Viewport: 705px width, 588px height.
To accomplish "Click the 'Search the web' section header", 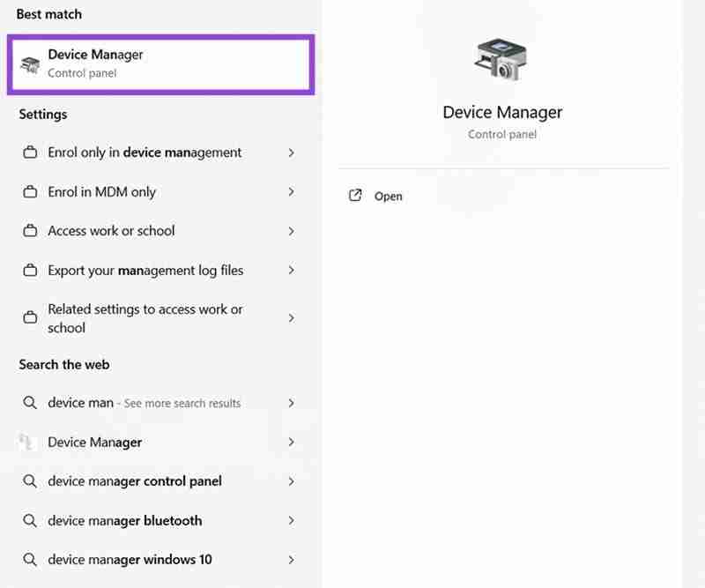I will coord(64,364).
